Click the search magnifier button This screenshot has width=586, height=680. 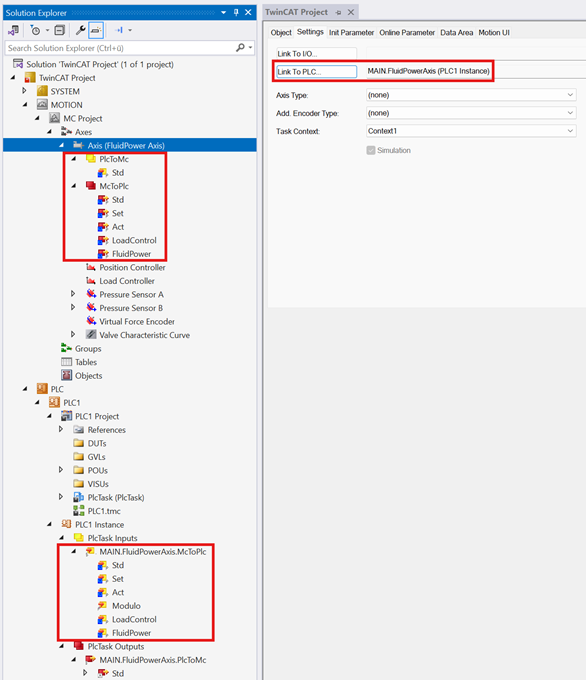point(240,47)
